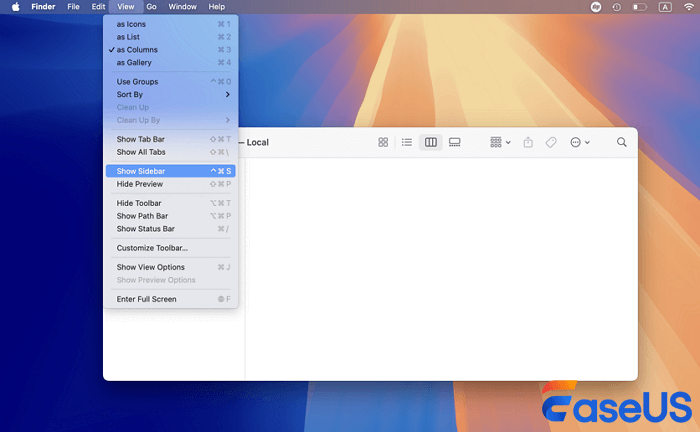Select 'Enter Full Screen' option

(146, 299)
